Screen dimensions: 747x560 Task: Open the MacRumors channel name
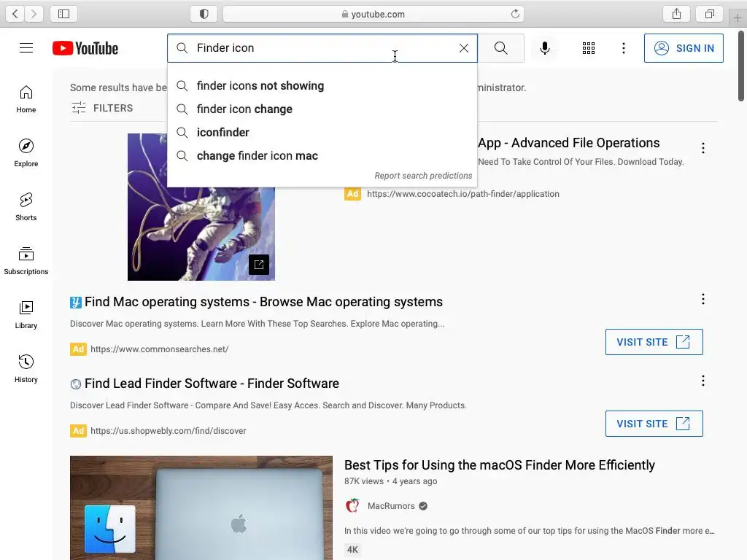point(391,506)
